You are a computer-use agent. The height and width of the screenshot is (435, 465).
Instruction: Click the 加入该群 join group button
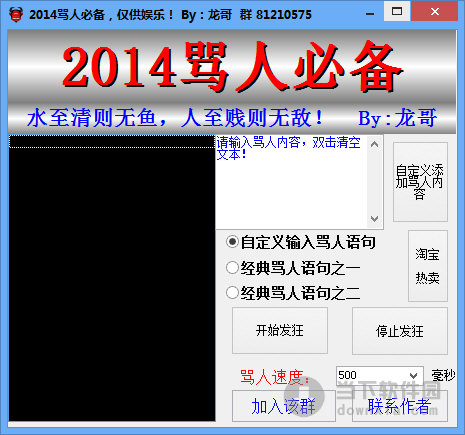click(x=284, y=406)
